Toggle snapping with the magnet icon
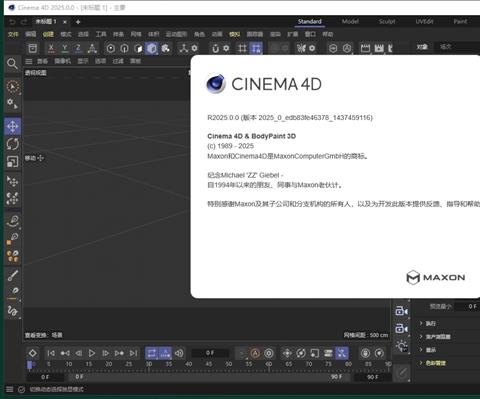 (x=215, y=48)
